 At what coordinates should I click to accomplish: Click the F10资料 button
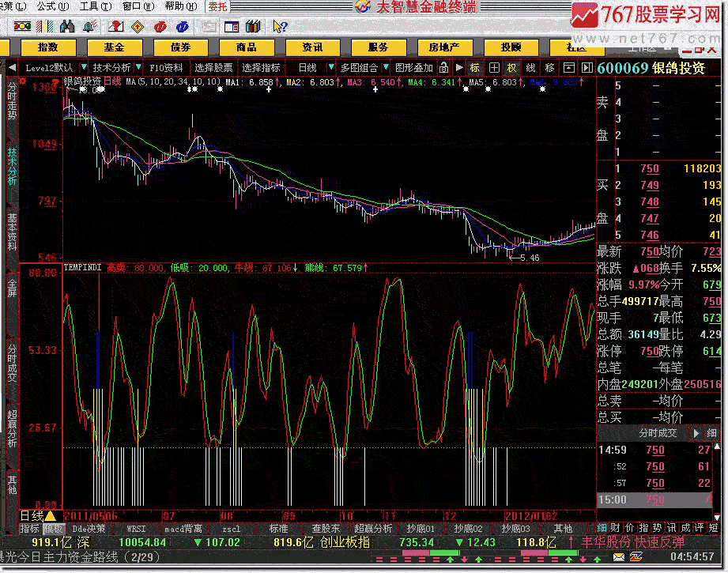click(x=166, y=68)
